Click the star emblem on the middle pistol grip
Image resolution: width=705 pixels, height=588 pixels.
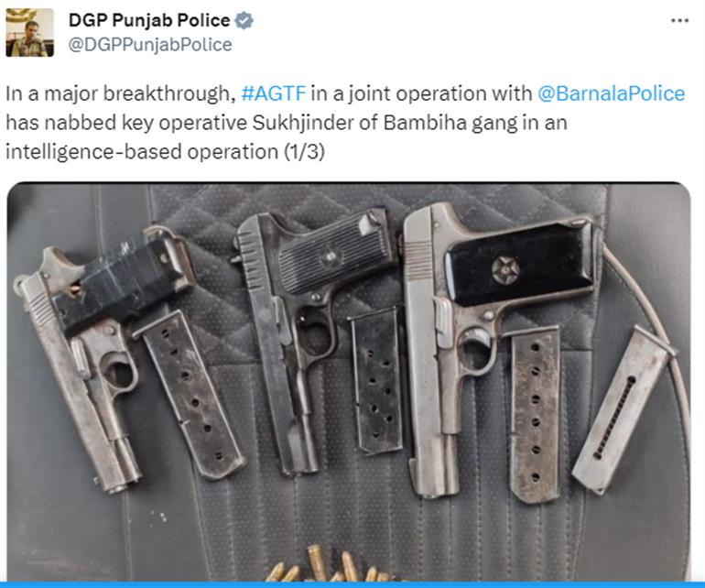[x=331, y=256]
